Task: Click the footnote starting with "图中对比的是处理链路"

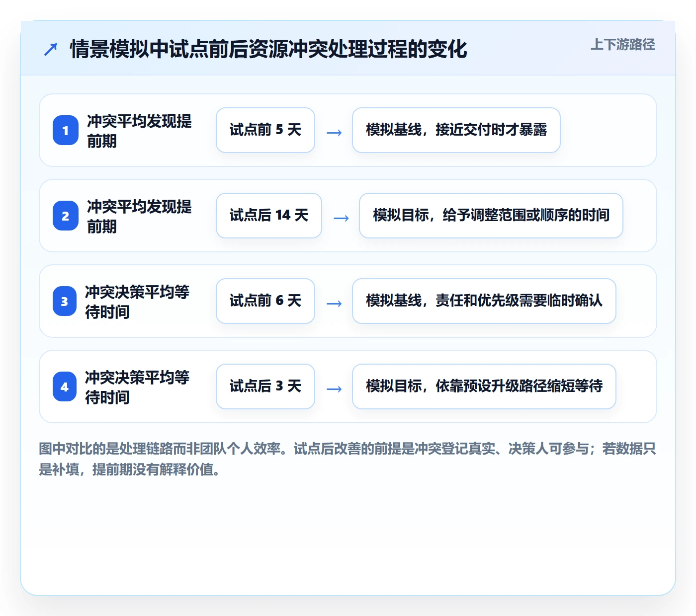Action: click(x=348, y=459)
